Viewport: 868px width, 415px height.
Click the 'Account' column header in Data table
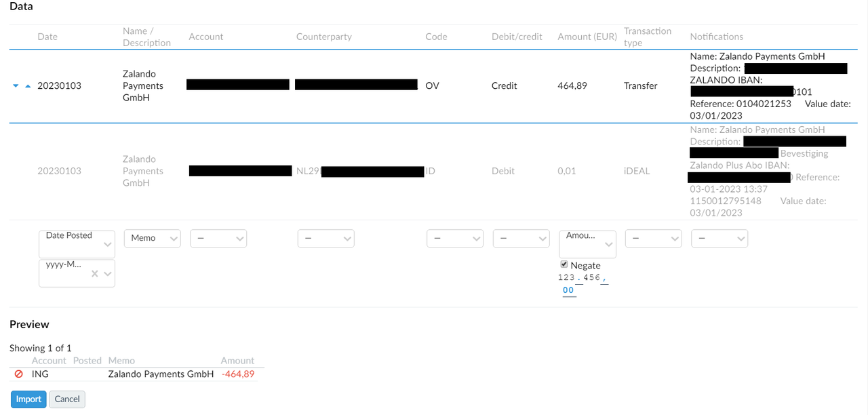(206, 37)
